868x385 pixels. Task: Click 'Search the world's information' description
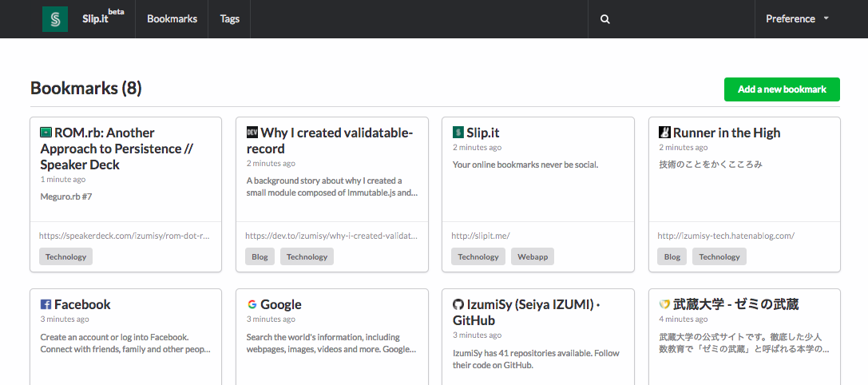tap(331, 343)
